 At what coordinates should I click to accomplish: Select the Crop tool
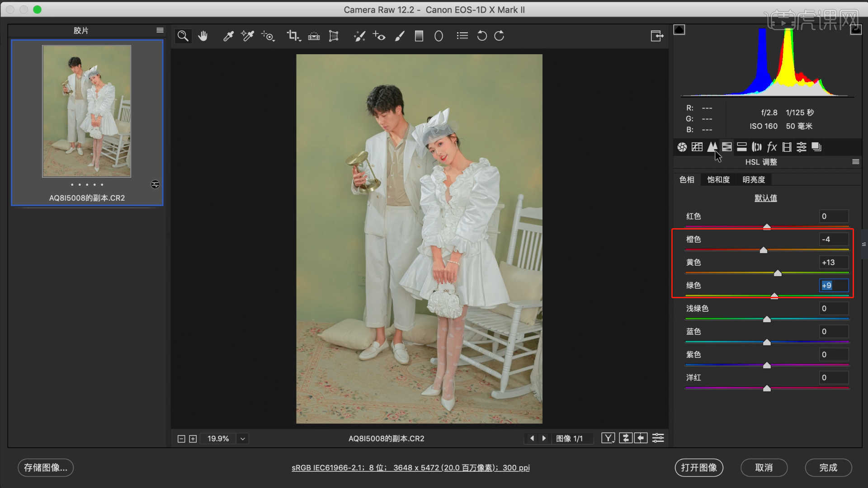[x=293, y=36]
